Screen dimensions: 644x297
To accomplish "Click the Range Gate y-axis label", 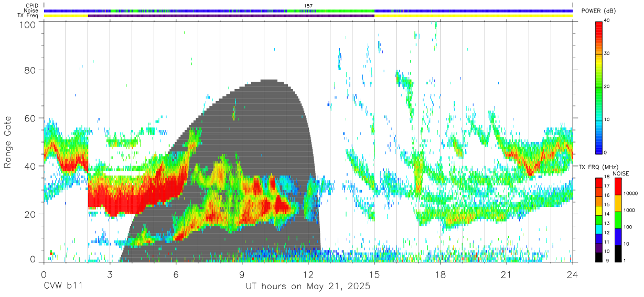I will (x=8, y=142).
